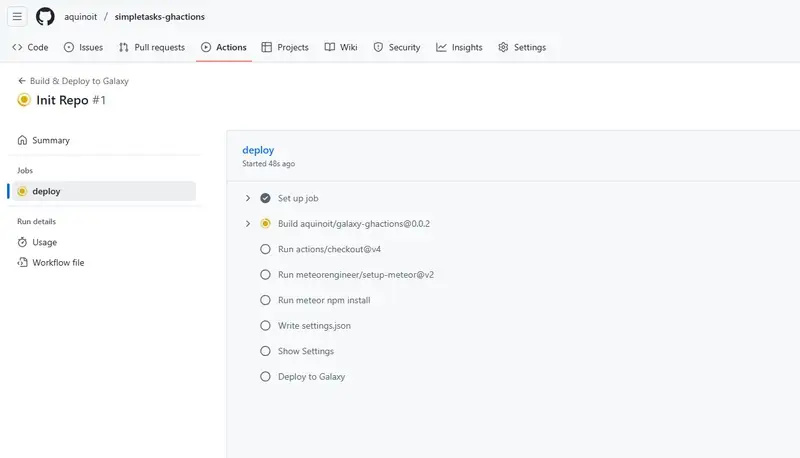Click the Set up job completed checkmark

(265, 198)
